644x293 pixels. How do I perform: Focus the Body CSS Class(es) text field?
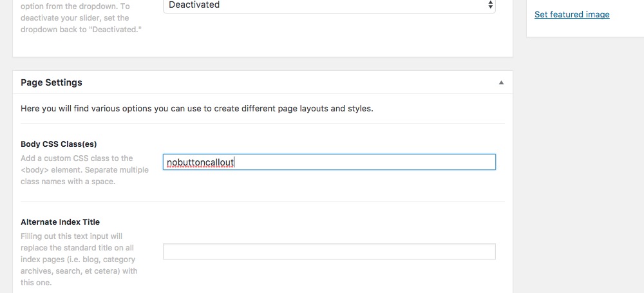click(329, 162)
